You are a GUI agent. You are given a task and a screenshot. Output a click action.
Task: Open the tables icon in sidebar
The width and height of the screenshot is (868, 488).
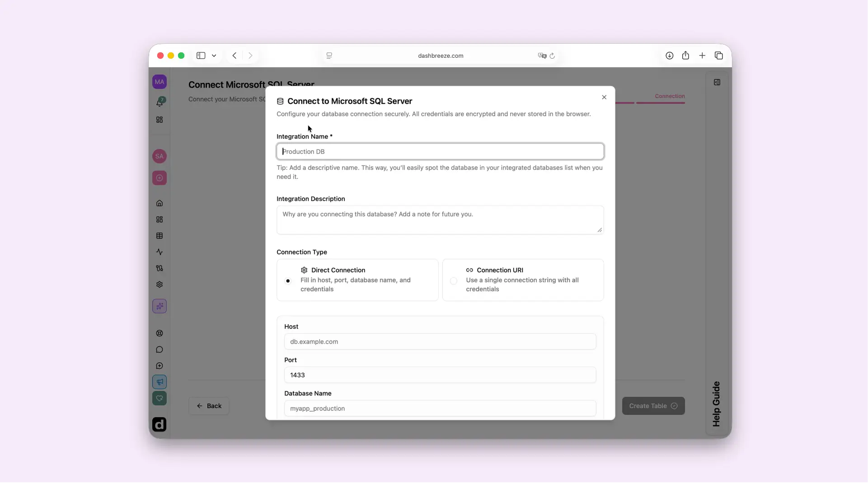coord(160,236)
